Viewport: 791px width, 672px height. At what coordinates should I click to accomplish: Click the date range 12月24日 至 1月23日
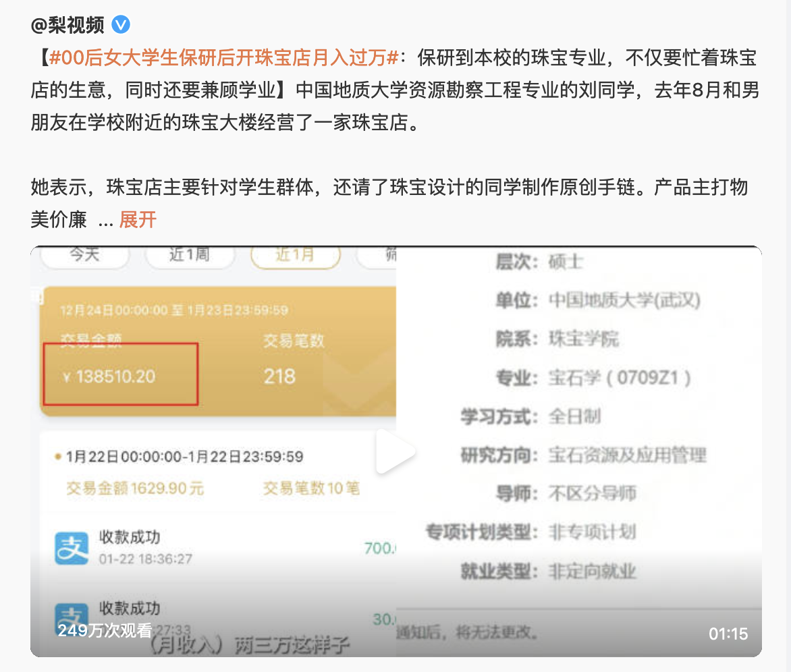click(x=174, y=310)
